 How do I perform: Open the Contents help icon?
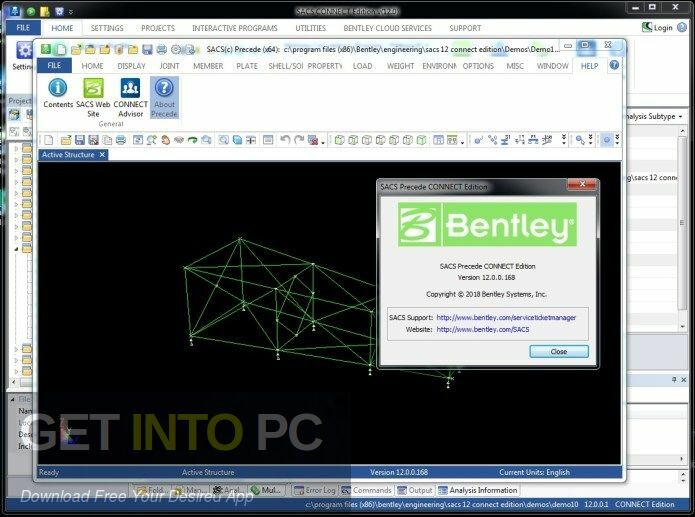point(58,93)
